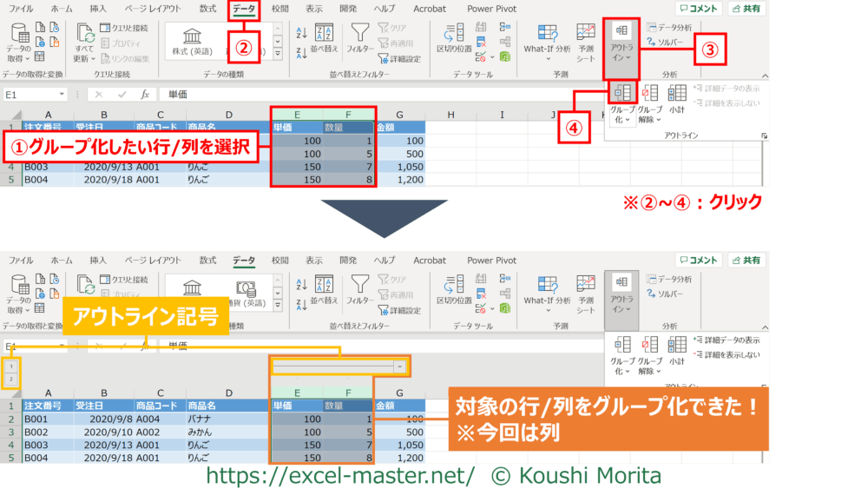Click the Group (グループ化) icon in top ribbon
The height and width of the screenshot is (489, 868).
621,94
